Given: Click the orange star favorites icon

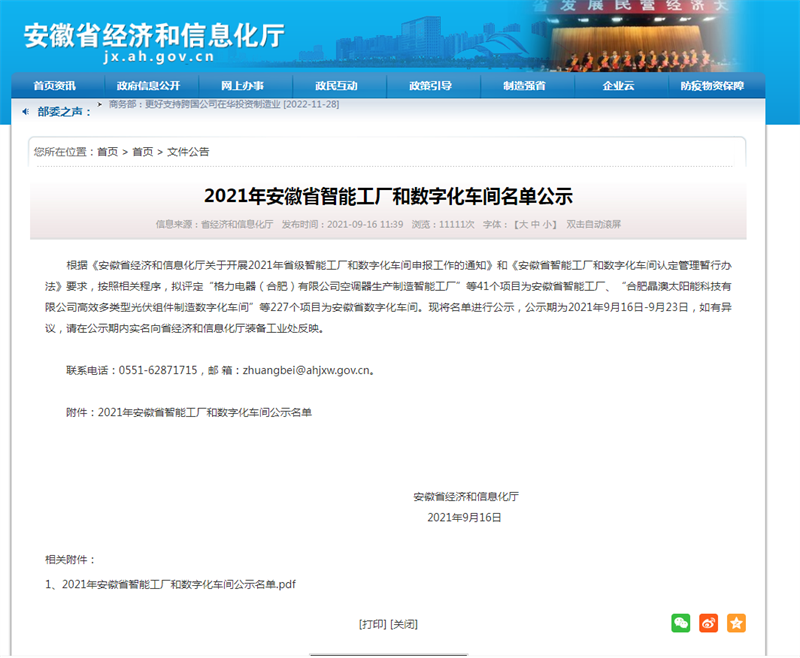Looking at the screenshot, I should pos(736,623).
